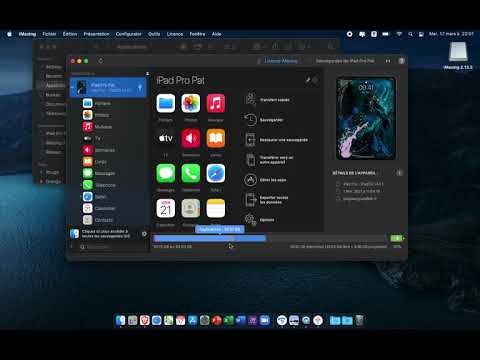Open the Calendrier tile in main grid
This screenshot has width=480, height=360.
166,208
